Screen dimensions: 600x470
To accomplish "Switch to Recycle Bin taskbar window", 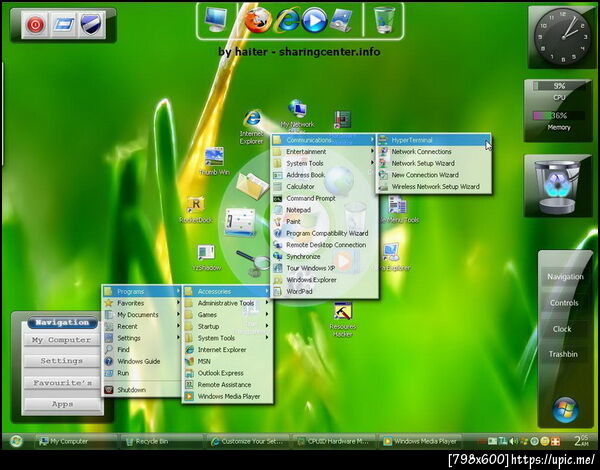I will coord(163,441).
